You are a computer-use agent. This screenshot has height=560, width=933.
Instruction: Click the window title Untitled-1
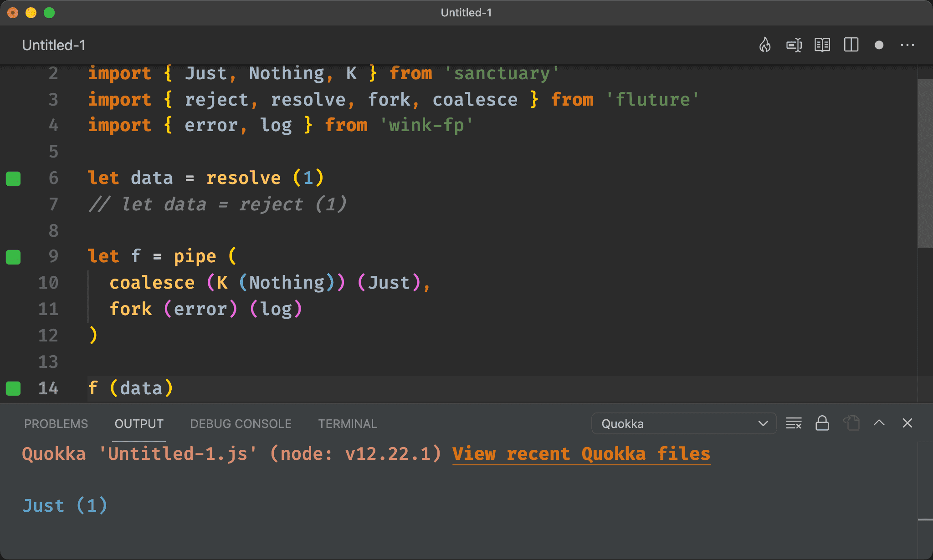coord(466,13)
